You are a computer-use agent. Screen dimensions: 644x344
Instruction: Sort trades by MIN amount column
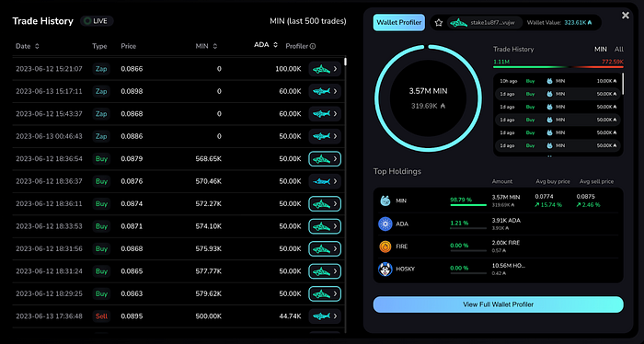click(x=206, y=46)
